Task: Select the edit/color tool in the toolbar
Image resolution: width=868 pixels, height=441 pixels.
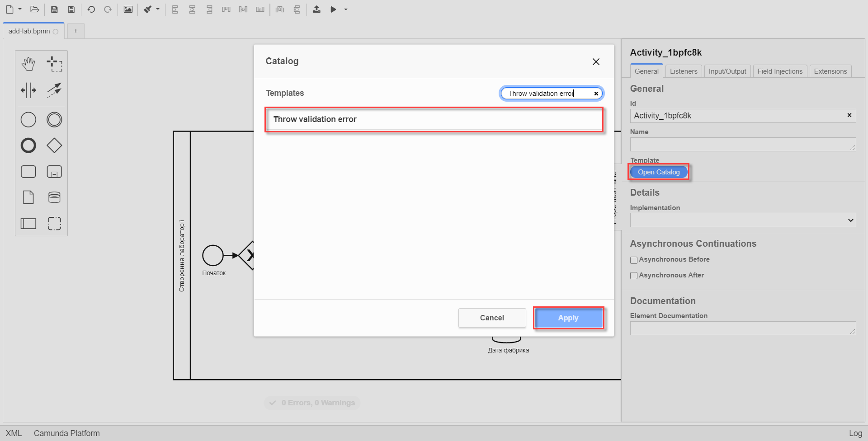Action: coord(148,9)
